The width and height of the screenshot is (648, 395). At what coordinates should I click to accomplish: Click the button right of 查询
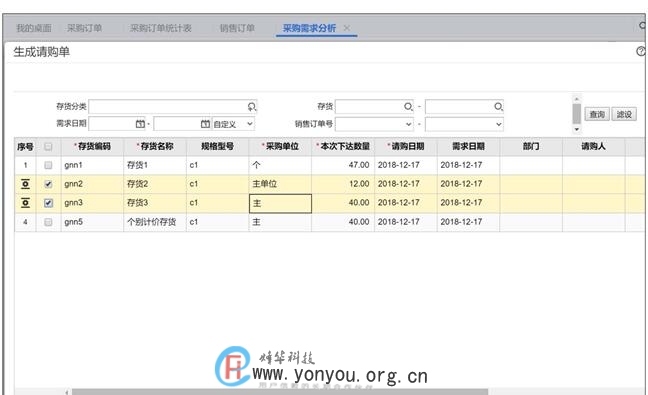[624, 114]
